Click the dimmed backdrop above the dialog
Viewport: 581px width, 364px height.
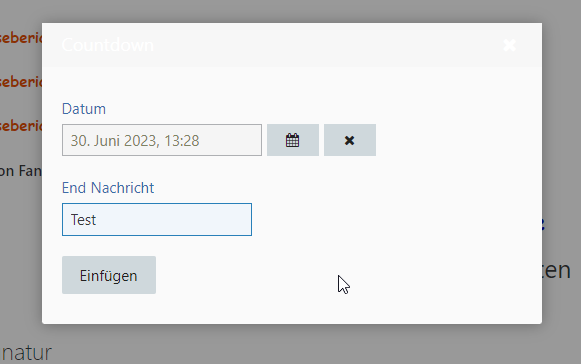290,11
